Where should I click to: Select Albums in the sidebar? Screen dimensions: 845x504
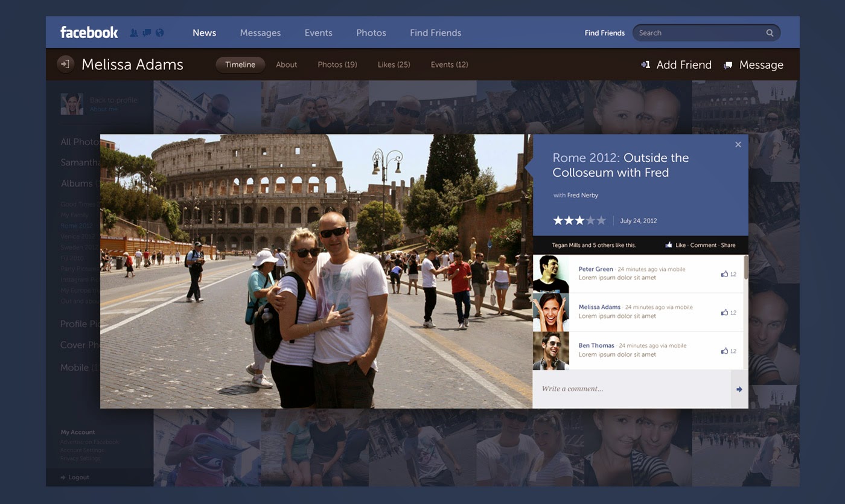(x=77, y=183)
